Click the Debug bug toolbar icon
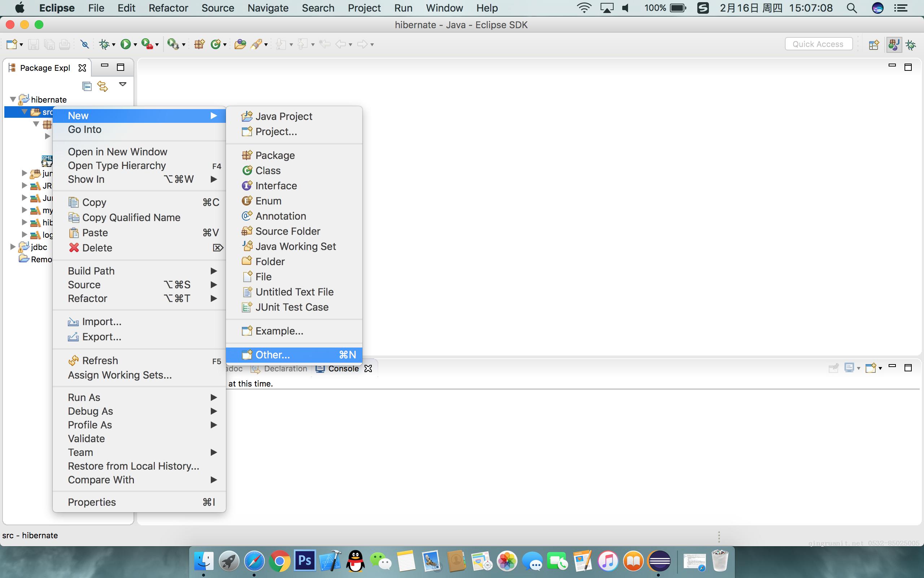Viewport: 924px width, 578px height. click(x=104, y=44)
